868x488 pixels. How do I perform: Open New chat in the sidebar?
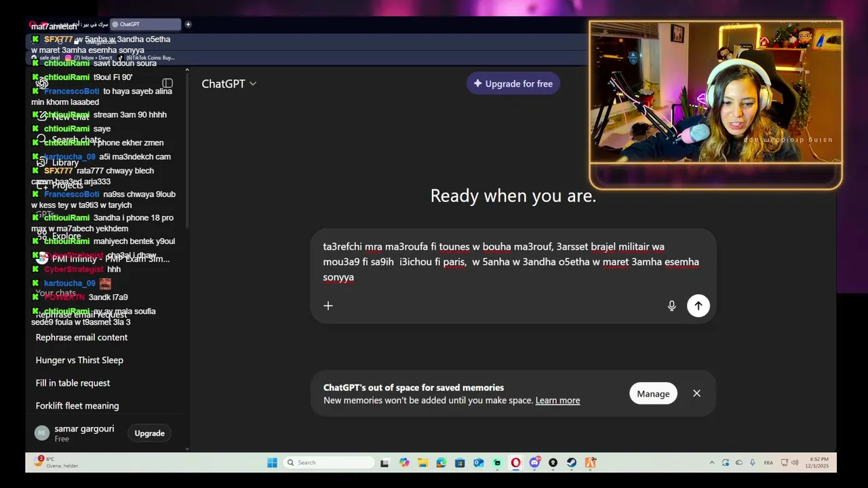tap(71, 117)
